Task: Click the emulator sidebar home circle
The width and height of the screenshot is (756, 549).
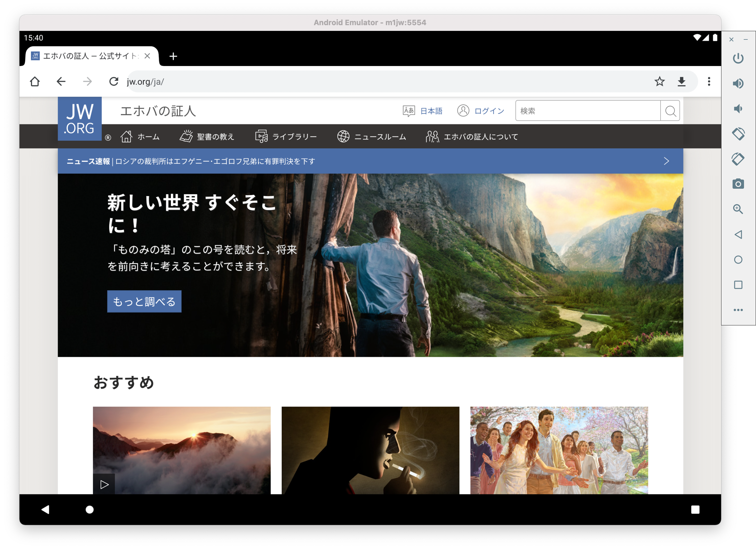Action: [x=738, y=260]
